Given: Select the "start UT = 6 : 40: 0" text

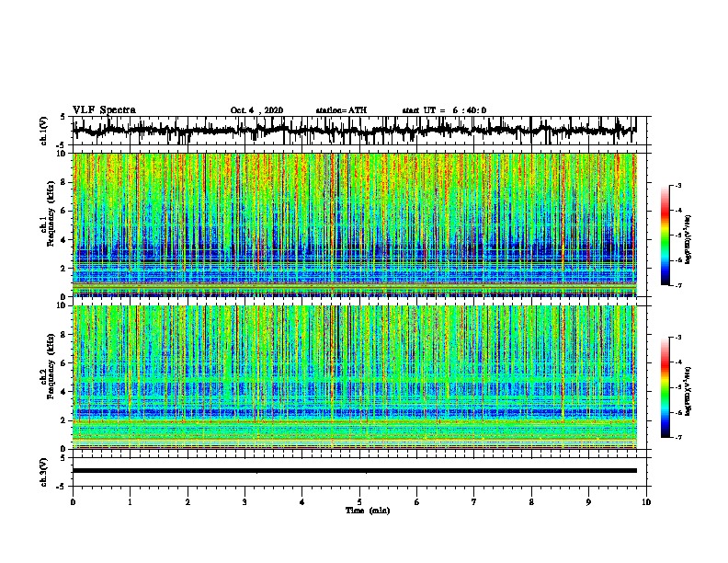Looking at the screenshot, I should pyautogui.click(x=444, y=110).
